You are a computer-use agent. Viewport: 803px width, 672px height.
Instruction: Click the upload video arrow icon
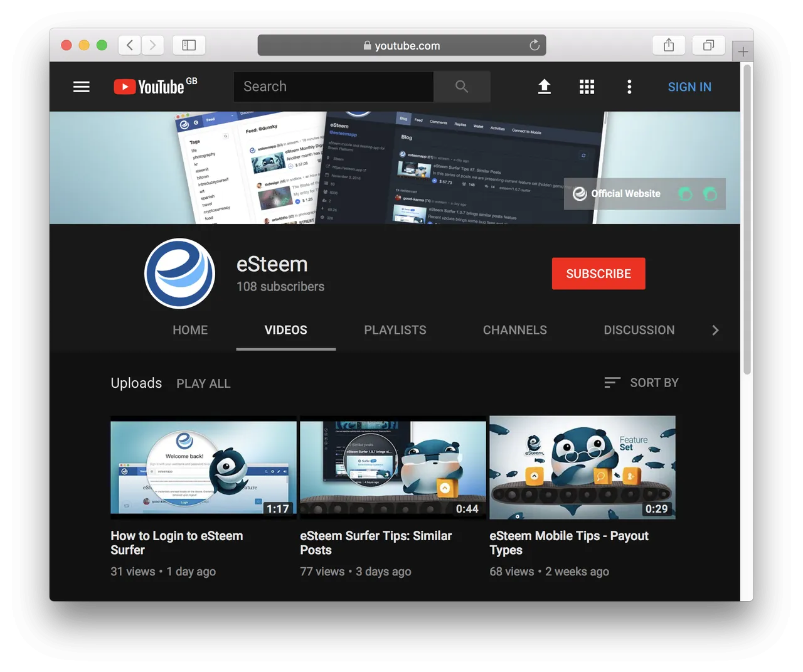click(545, 87)
